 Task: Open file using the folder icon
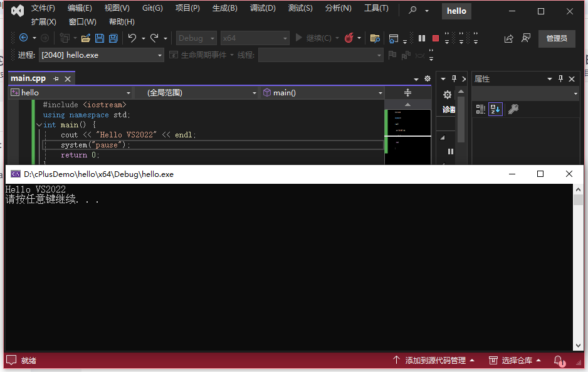click(85, 38)
